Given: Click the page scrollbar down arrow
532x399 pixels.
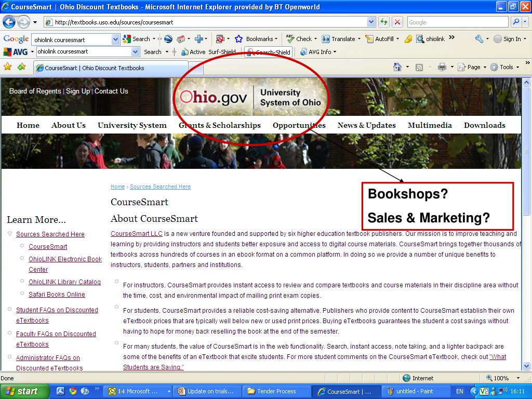Looking at the screenshot, I should (x=526, y=366).
